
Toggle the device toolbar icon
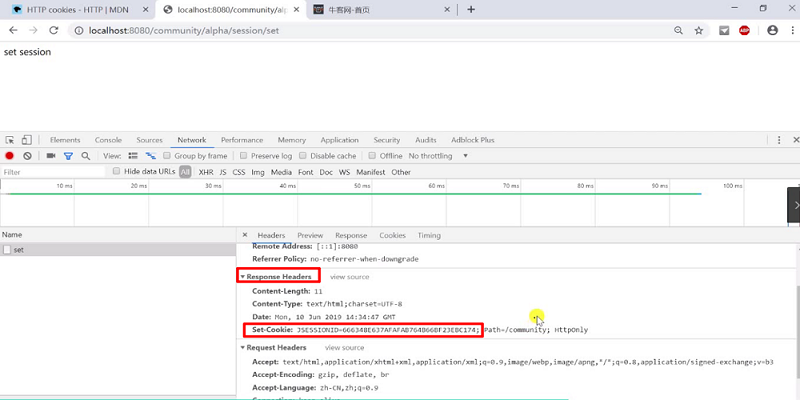(x=27, y=140)
